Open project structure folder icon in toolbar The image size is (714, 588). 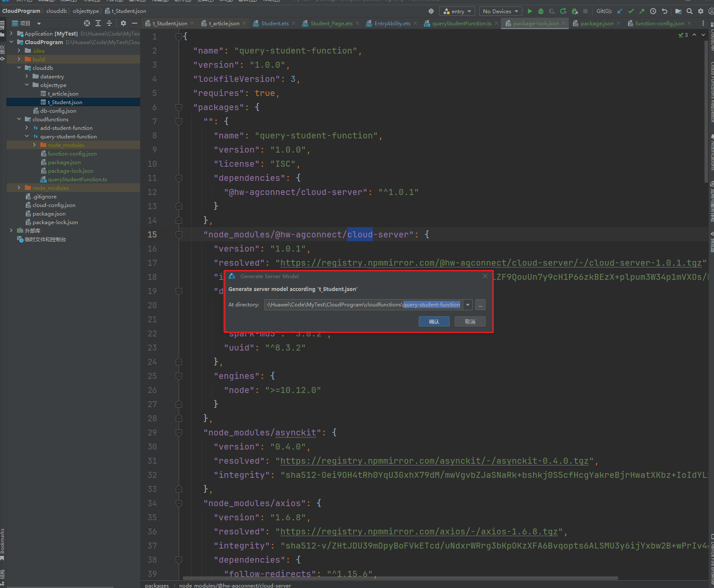[678, 11]
